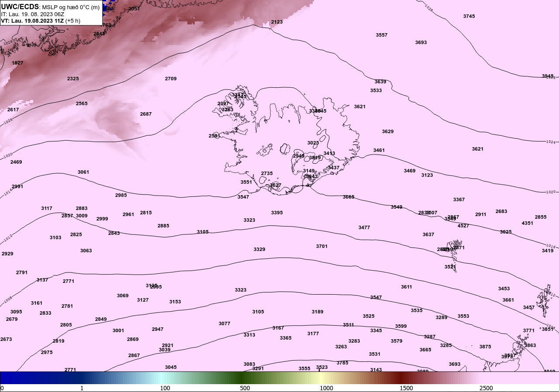Image resolution: width=559 pixels, height=392 pixels.
Task: Click the map value 2991
Action: click(17, 186)
